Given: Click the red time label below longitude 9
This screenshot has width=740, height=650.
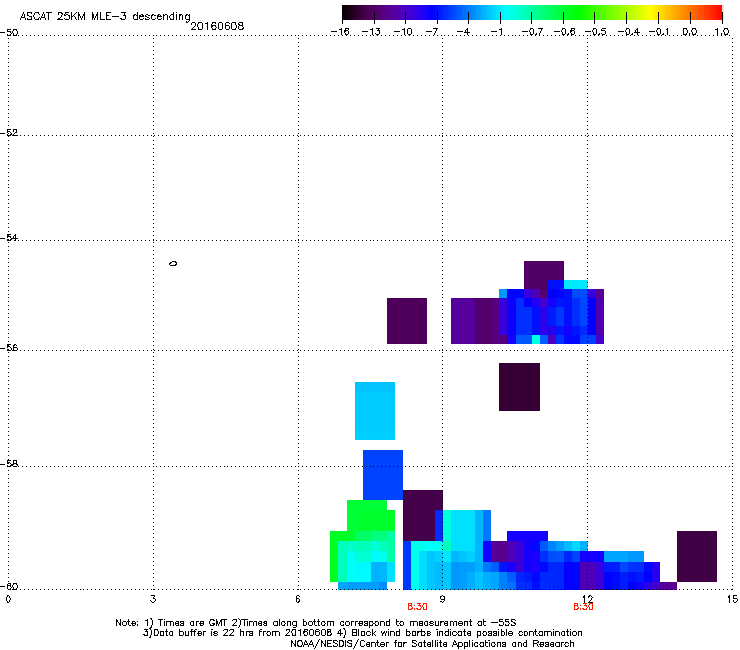Looking at the screenshot, I should (x=417, y=607).
